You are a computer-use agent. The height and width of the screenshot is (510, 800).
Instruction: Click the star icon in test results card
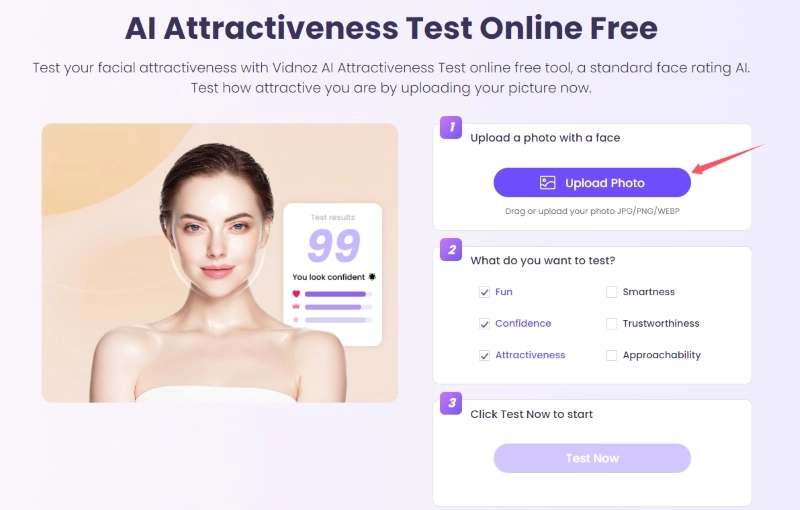(x=296, y=320)
